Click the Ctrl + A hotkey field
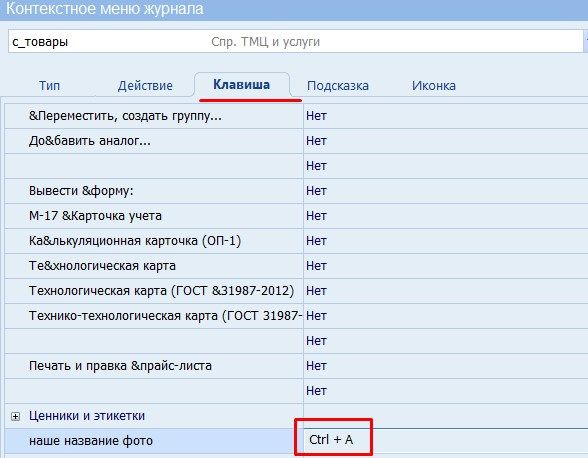The height and width of the screenshot is (458, 588). [446, 440]
